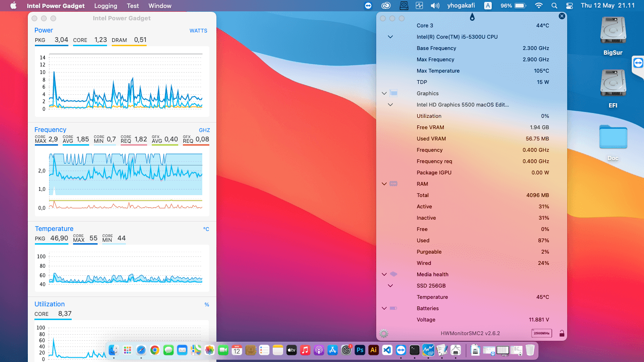Open Finder from the Dock
Image resolution: width=644 pixels, height=362 pixels.
[x=113, y=350]
